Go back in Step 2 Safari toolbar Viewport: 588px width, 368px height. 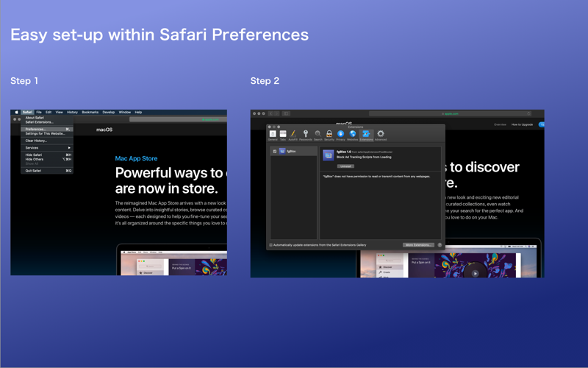point(270,113)
